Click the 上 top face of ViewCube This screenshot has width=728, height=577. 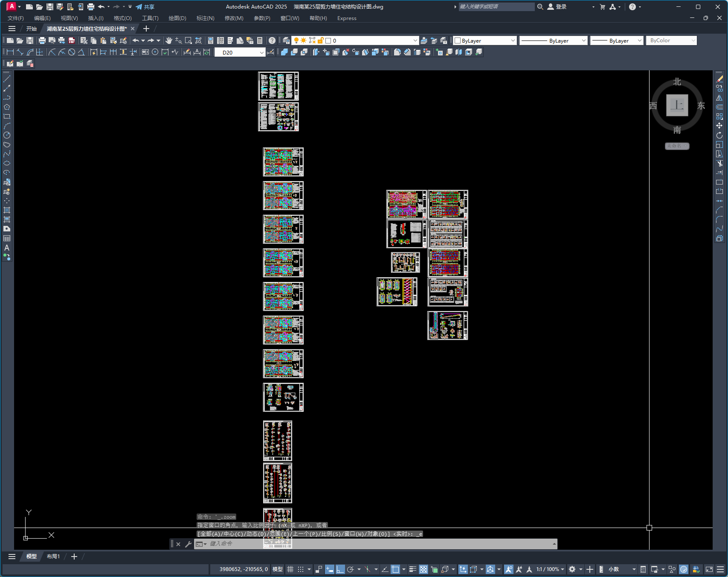tap(677, 105)
